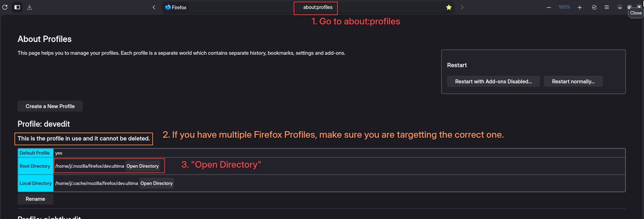Image resolution: width=644 pixels, height=219 pixels.
Task: Click the Restart heading
Action: pos(457,65)
